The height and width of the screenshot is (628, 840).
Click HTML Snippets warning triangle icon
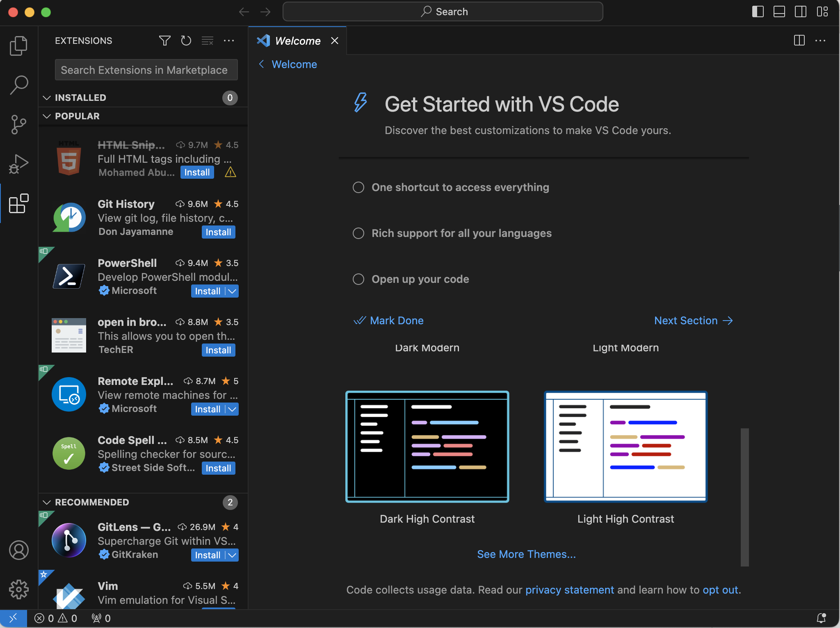pos(231,172)
